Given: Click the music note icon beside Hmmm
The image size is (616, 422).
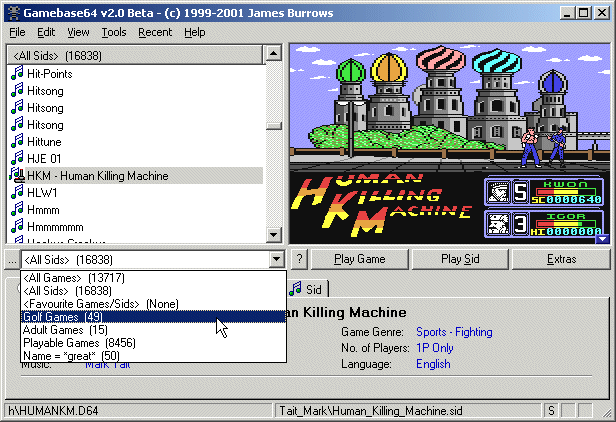Looking at the screenshot, I should [x=17, y=209].
